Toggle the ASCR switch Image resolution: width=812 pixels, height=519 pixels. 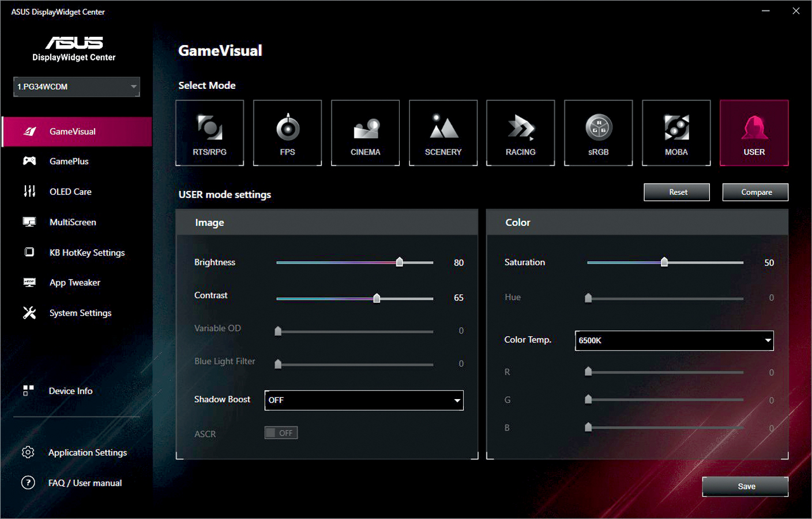281,433
